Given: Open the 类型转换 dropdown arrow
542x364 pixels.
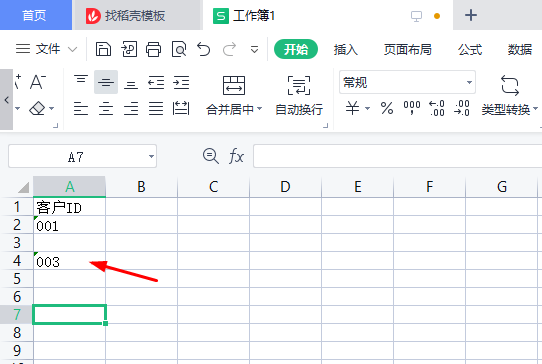Looking at the screenshot, I should point(535,109).
